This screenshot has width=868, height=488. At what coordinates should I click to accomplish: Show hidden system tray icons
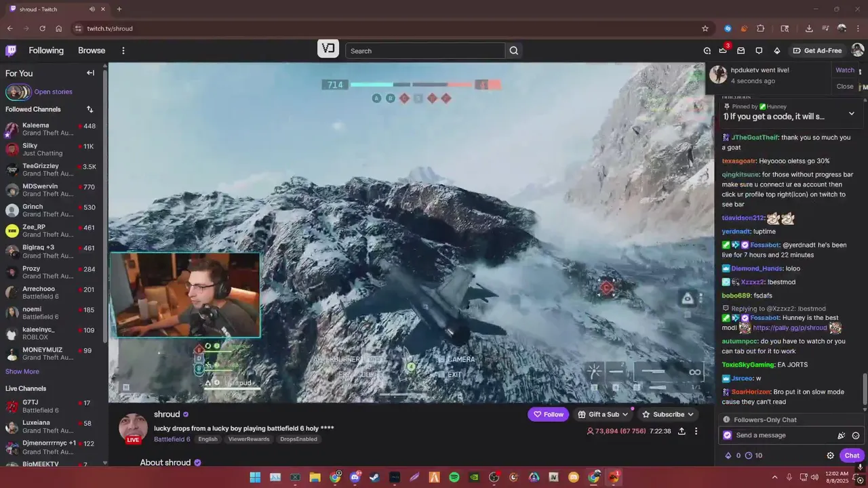pyautogui.click(x=774, y=477)
